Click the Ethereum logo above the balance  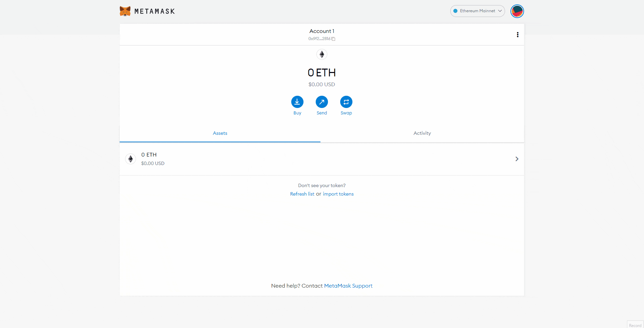(322, 54)
